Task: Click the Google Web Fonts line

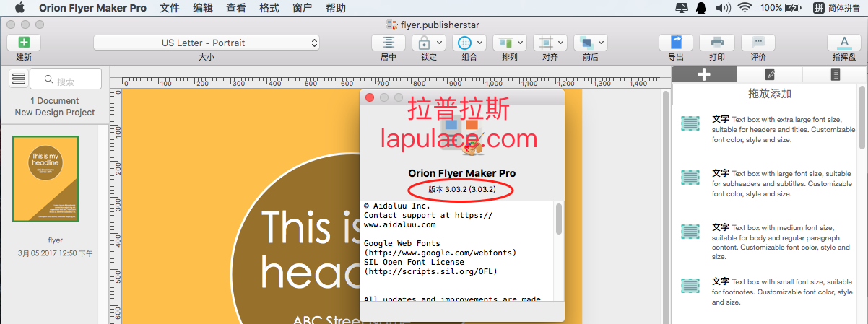Action: coord(402,244)
